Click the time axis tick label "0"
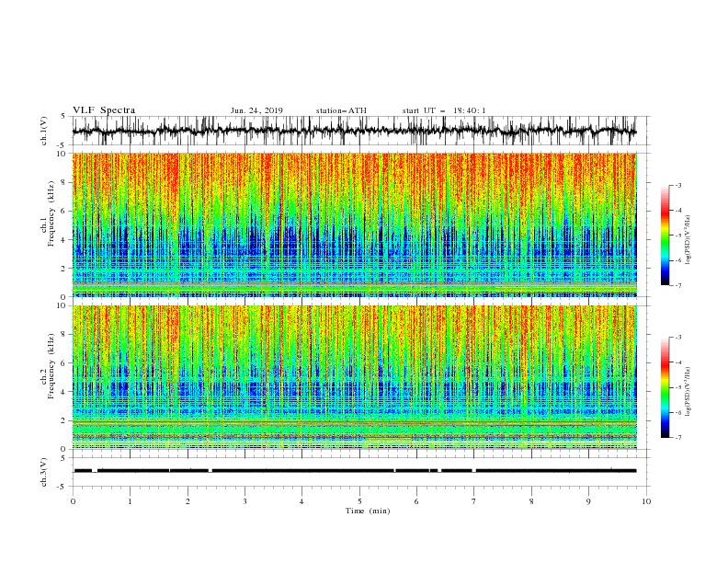This screenshot has width=728, height=563. pos(73,501)
